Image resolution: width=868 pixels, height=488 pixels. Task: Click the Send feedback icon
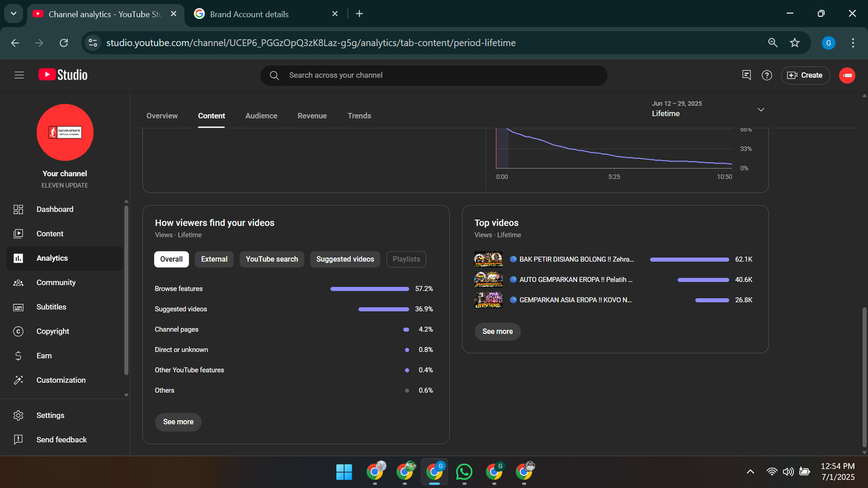pos(18,440)
